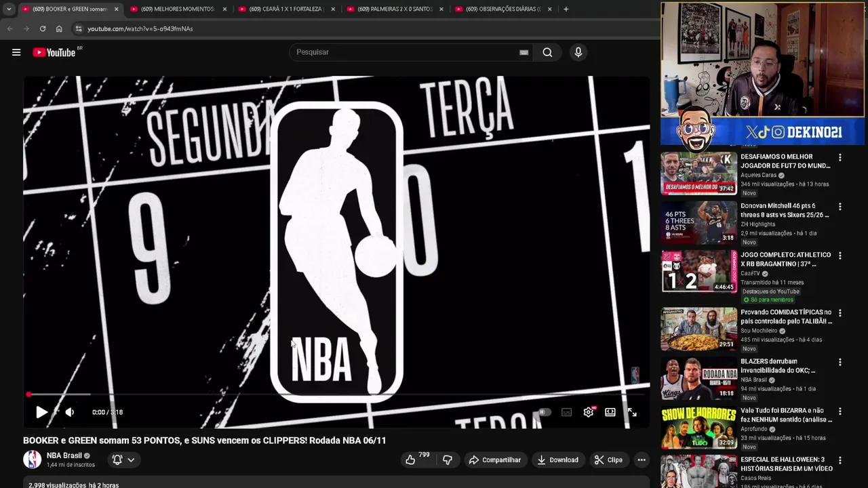Open browser home button
The image size is (868, 488).
(x=59, y=28)
